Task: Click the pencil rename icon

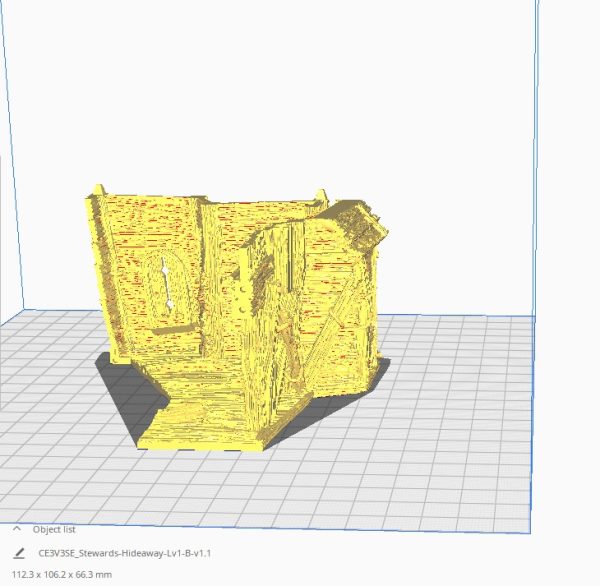Action: pos(19,553)
